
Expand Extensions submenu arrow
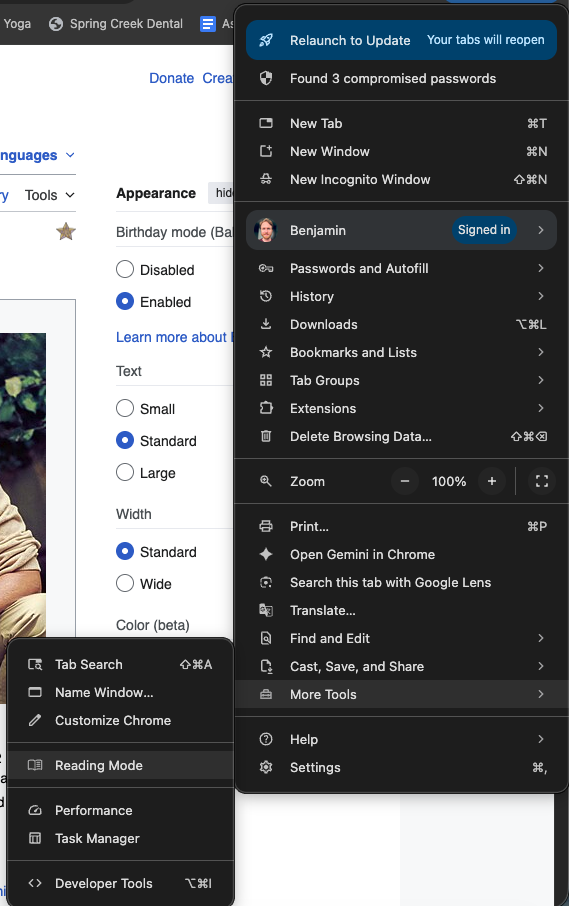[x=541, y=409]
